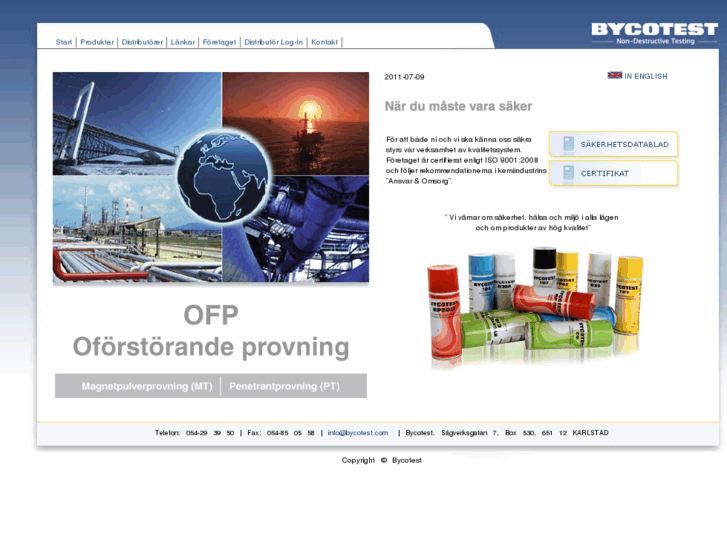Go to the Produkter page
This screenshot has width=727, height=545.
click(x=97, y=42)
